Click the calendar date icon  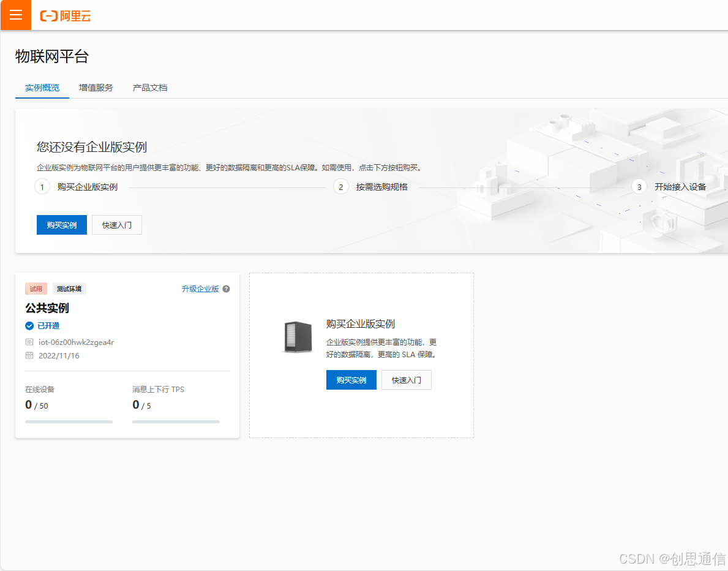tap(29, 355)
